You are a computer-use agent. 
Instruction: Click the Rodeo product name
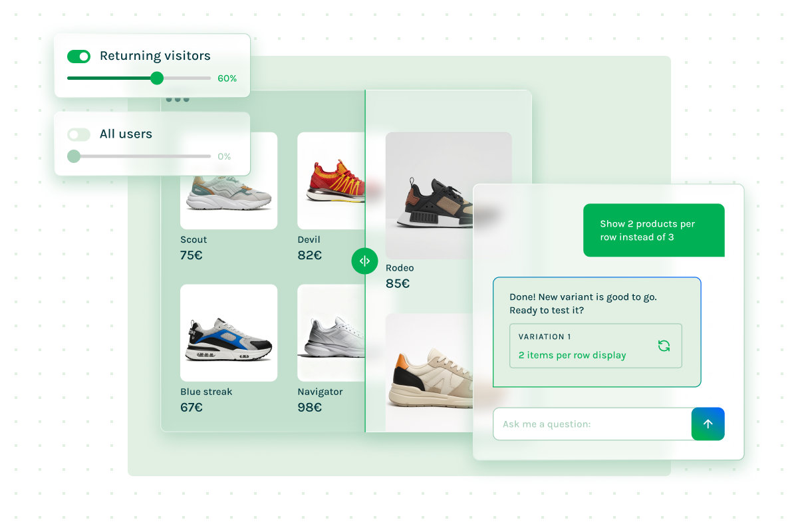click(x=400, y=268)
